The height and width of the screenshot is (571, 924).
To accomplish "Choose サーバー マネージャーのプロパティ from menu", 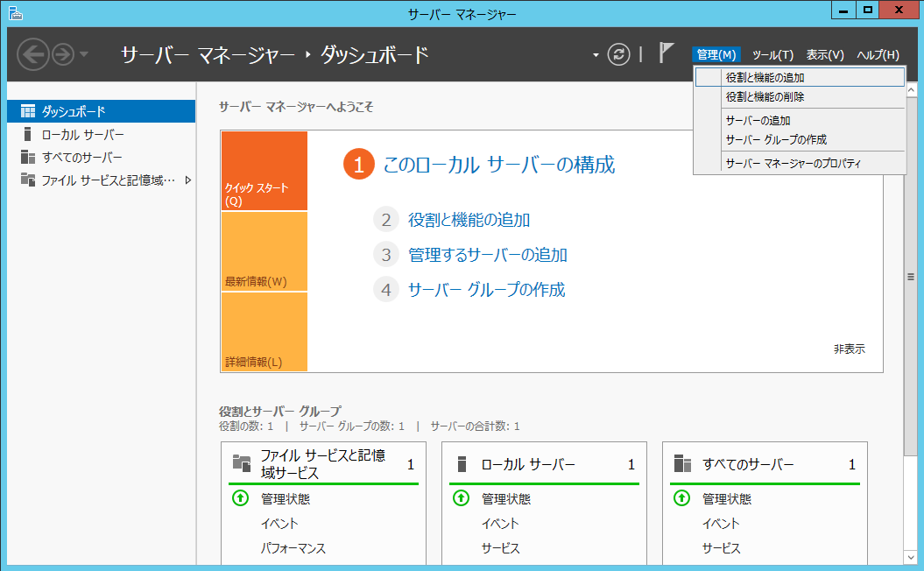I will 794,163.
